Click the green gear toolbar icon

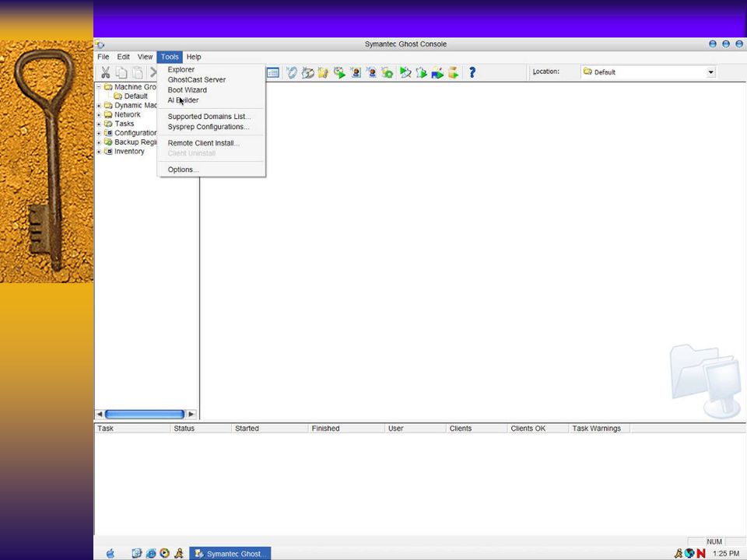pyautogui.click(x=388, y=72)
